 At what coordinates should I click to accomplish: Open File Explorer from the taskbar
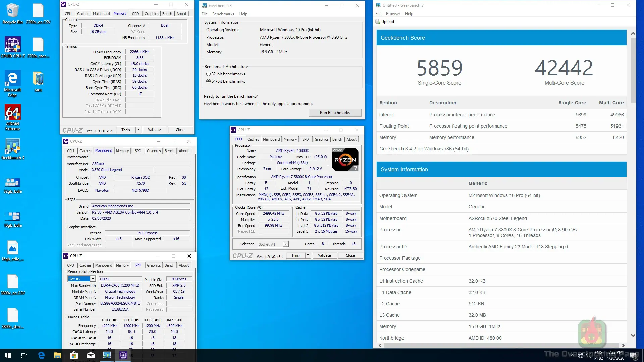[x=58, y=355]
